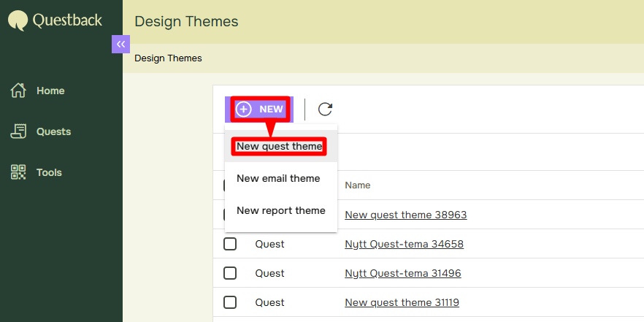Collapse the sidebar with the double-chevron button

120,45
